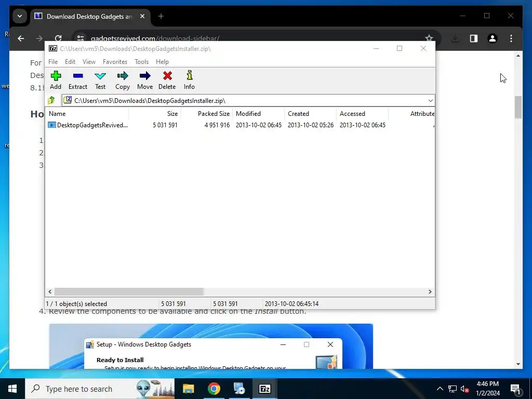Screen dimensions: 532x399
Task: Choose the Move toolbar icon
Action: pos(145,81)
